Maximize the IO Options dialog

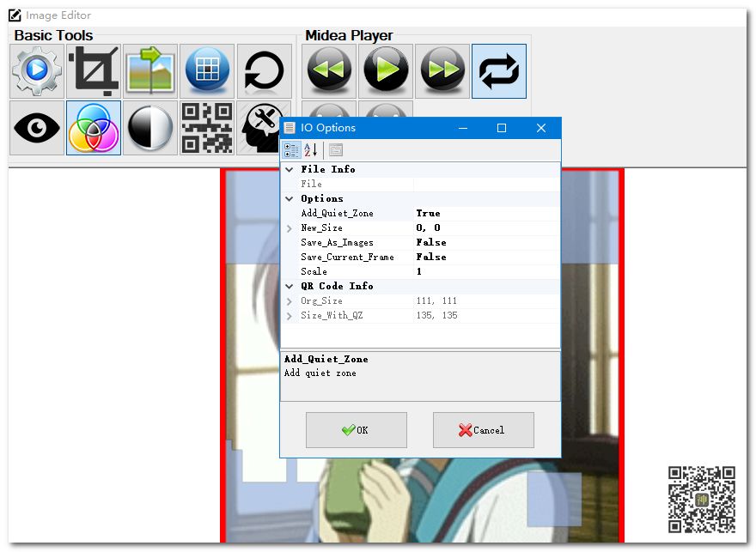coord(502,128)
